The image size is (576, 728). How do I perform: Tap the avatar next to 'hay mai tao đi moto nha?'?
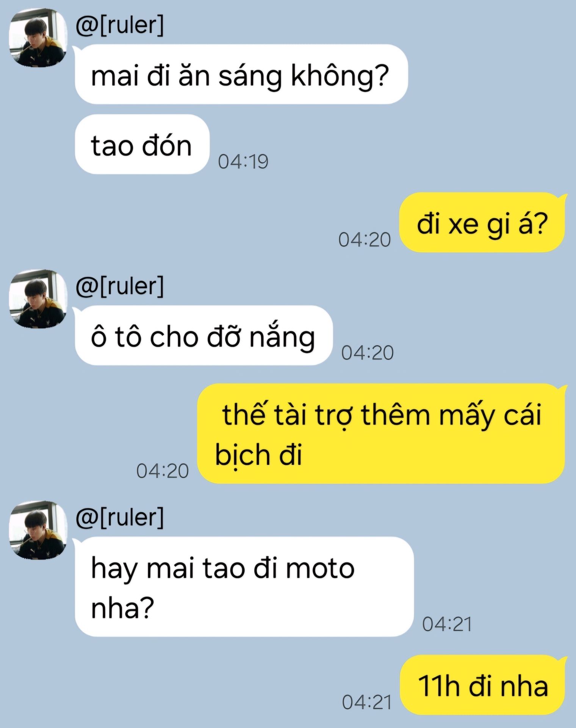tap(38, 530)
